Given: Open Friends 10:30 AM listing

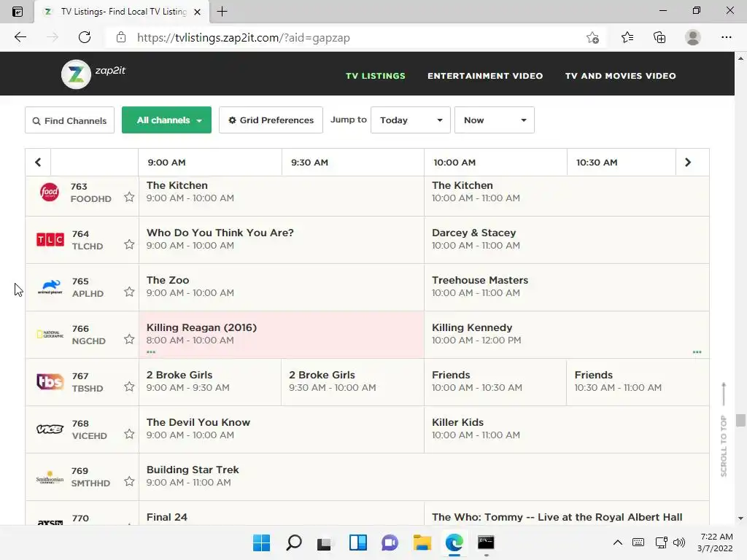Looking at the screenshot, I should point(638,382).
